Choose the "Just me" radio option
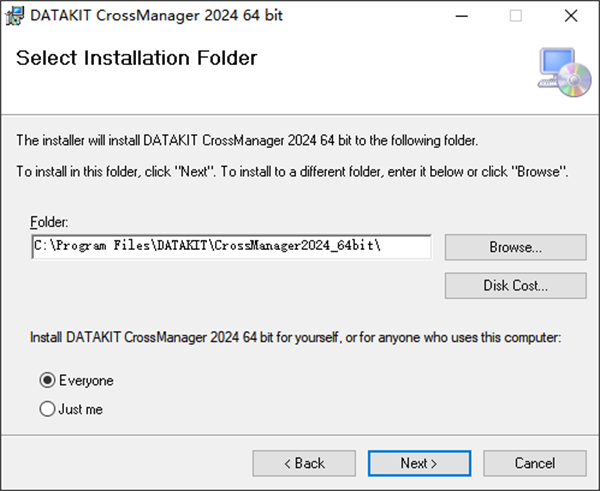Viewport: 600px width, 491px height. tap(46, 409)
